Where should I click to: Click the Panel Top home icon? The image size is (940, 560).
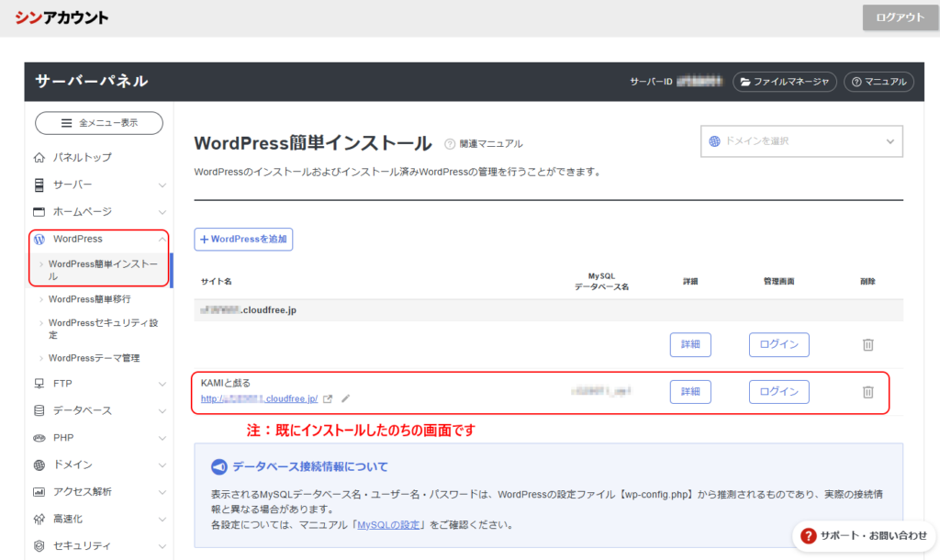tap(39, 158)
